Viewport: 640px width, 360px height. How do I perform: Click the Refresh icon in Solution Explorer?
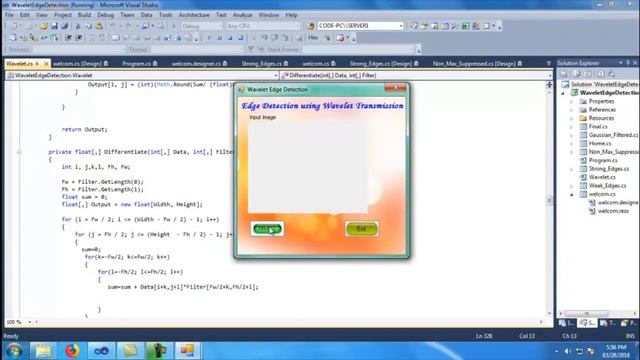(x=588, y=74)
